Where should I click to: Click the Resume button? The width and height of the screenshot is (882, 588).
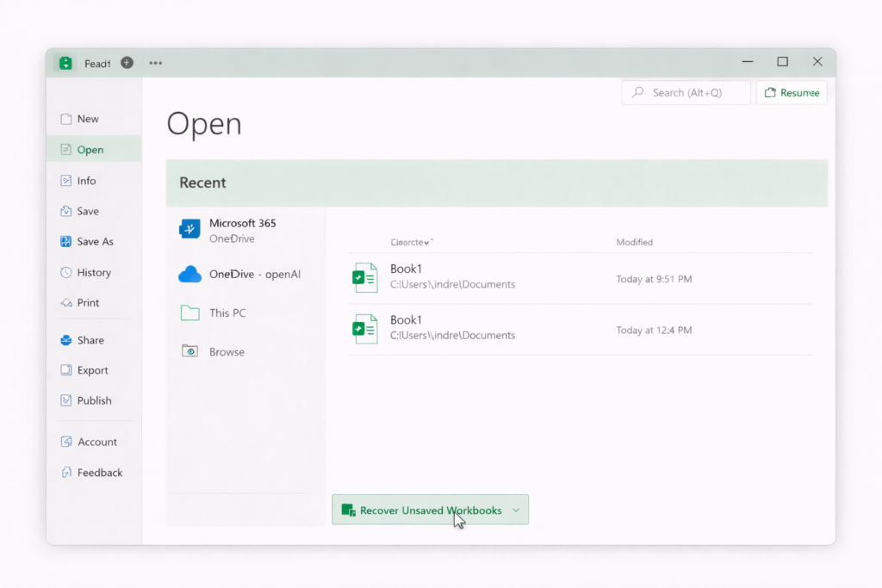792,93
